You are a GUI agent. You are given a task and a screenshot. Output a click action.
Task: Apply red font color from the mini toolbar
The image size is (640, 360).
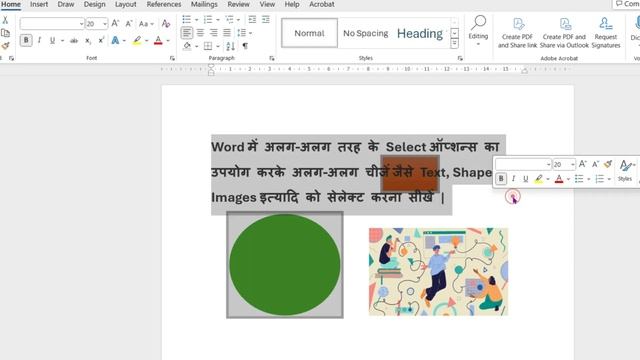click(x=559, y=179)
